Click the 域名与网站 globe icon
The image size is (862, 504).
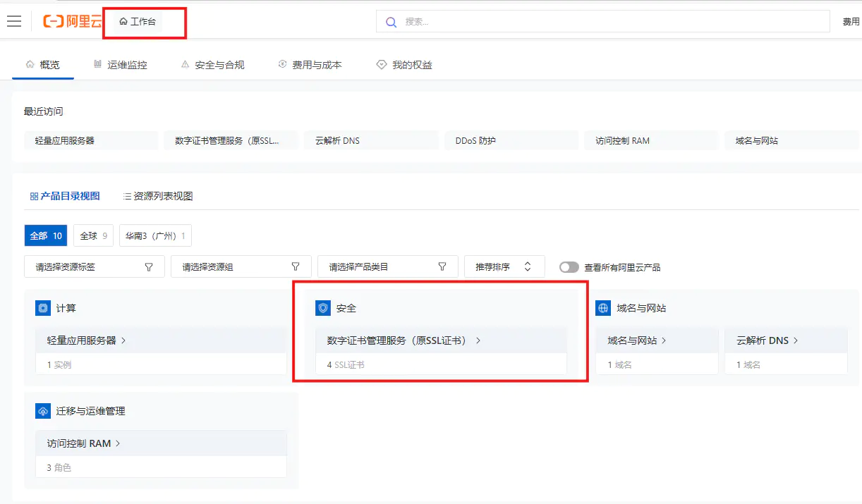[x=603, y=308]
